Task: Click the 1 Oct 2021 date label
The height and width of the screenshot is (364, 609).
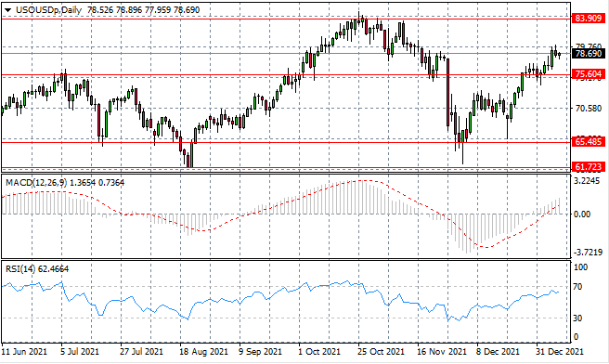Action: [x=318, y=352]
